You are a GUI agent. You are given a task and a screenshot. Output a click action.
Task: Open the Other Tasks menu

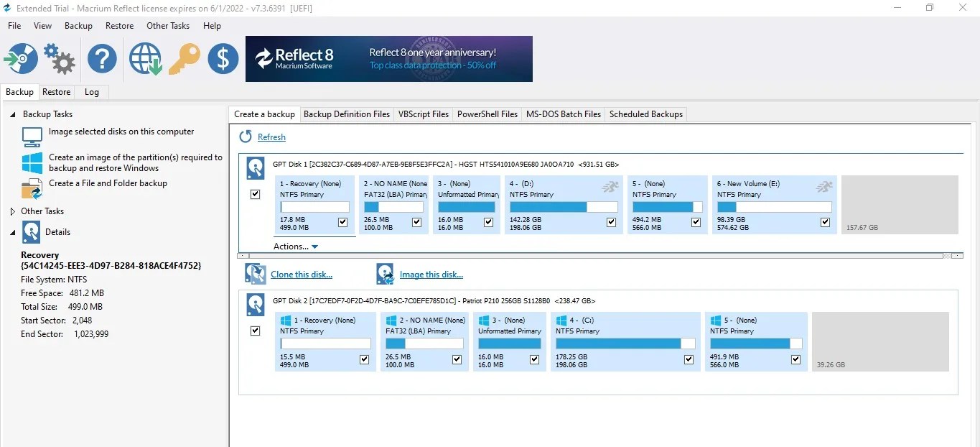click(x=168, y=26)
